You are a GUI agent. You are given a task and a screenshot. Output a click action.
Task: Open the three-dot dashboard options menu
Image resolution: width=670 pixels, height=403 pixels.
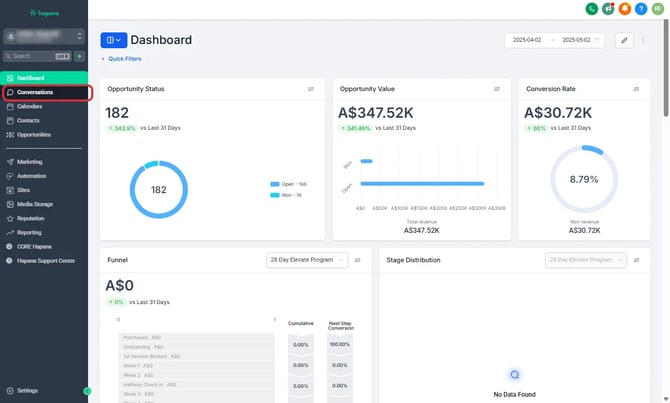pos(644,40)
